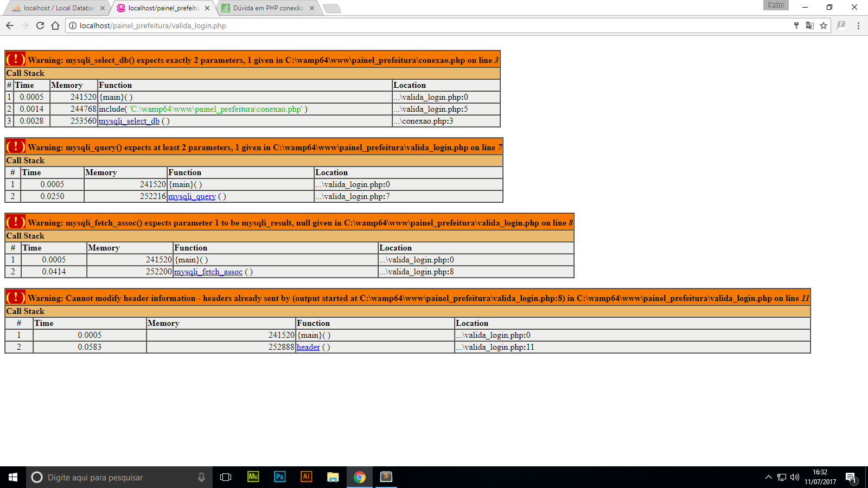Open Task View on the taskbar

226,477
